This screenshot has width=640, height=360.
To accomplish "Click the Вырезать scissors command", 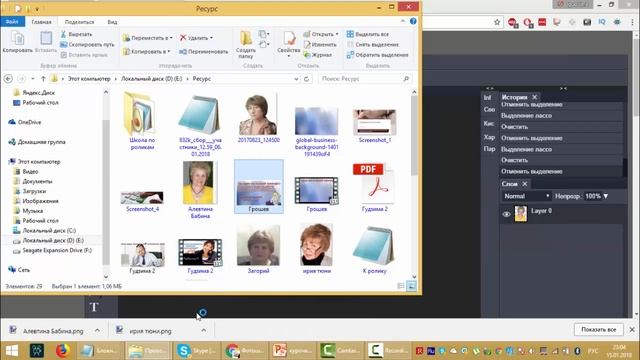I will 76,34.
